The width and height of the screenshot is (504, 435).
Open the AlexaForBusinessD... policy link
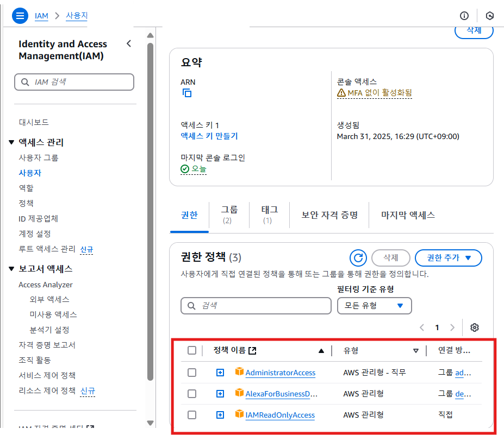281,394
